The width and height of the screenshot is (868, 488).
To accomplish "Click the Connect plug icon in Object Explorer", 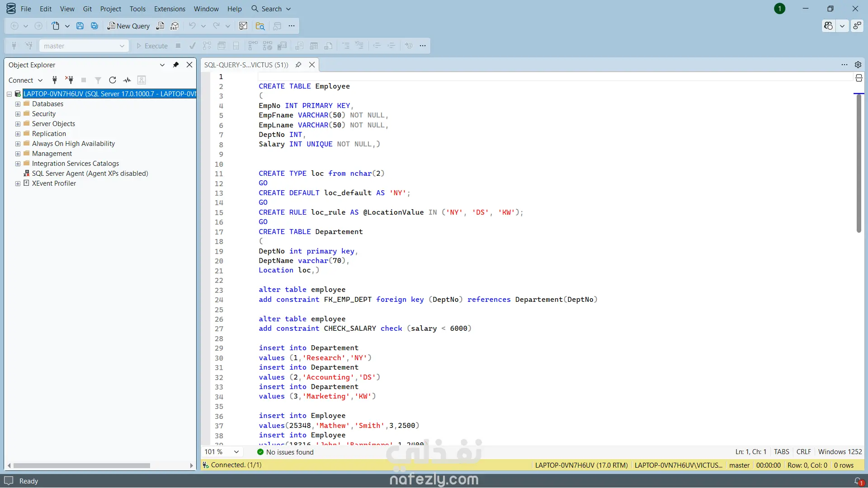I will coord(55,80).
